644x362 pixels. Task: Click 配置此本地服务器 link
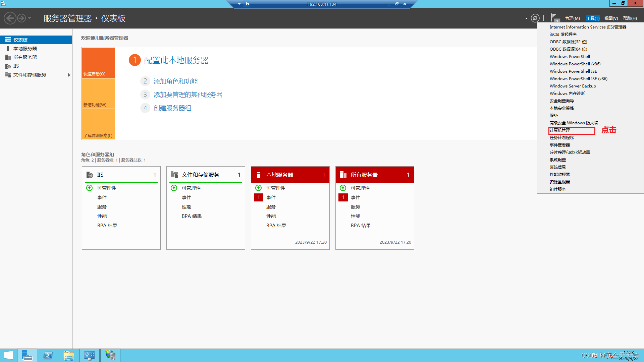[x=176, y=60]
